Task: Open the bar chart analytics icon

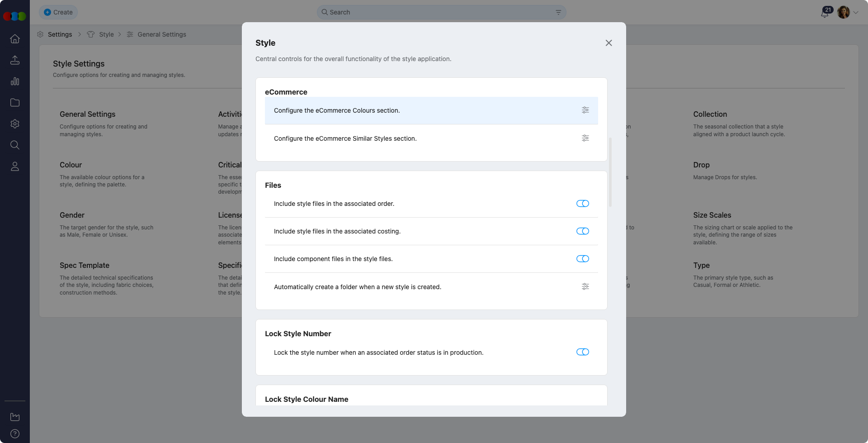Action: (15, 81)
